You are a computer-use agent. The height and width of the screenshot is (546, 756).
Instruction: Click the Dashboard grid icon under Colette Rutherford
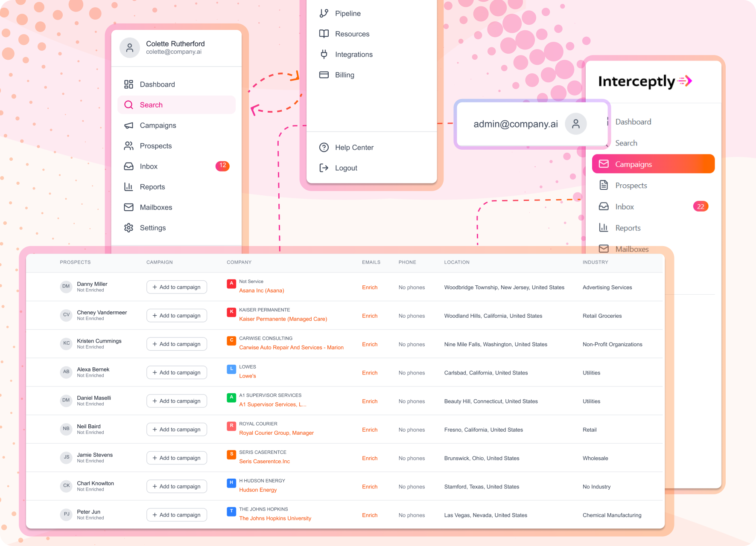pos(128,84)
